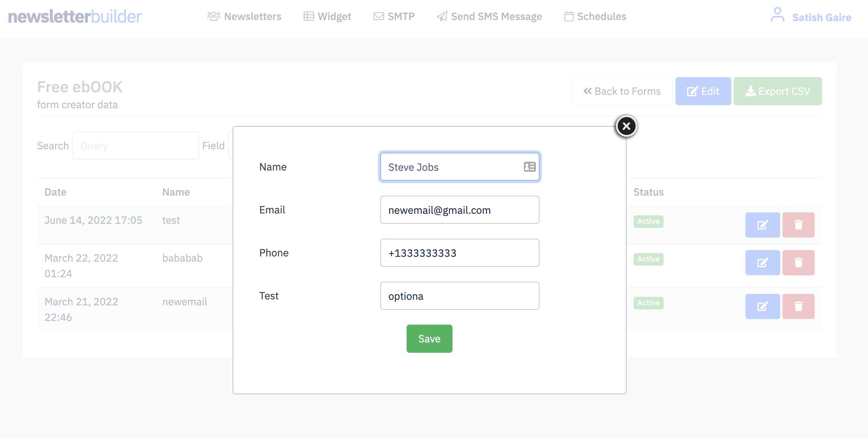
Task: Open the Newsletters menu
Action: pos(244,16)
